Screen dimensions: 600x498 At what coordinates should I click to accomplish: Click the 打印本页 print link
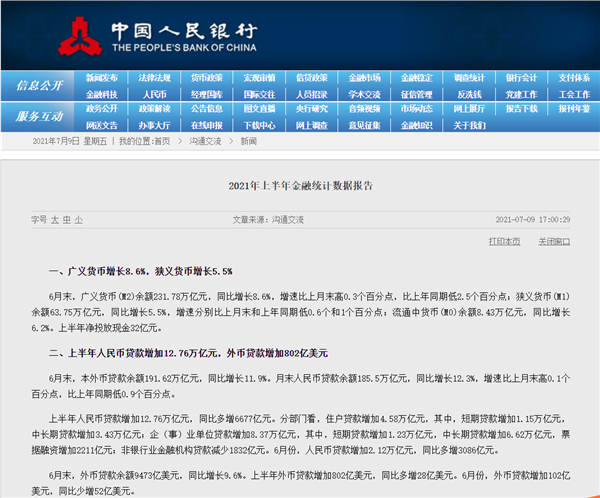pyautogui.click(x=505, y=241)
